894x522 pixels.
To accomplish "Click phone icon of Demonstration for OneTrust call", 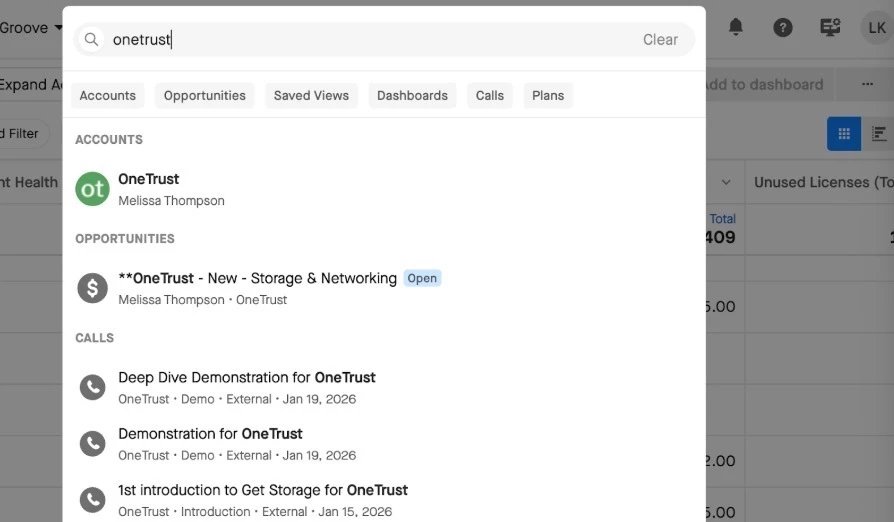I will [92, 443].
